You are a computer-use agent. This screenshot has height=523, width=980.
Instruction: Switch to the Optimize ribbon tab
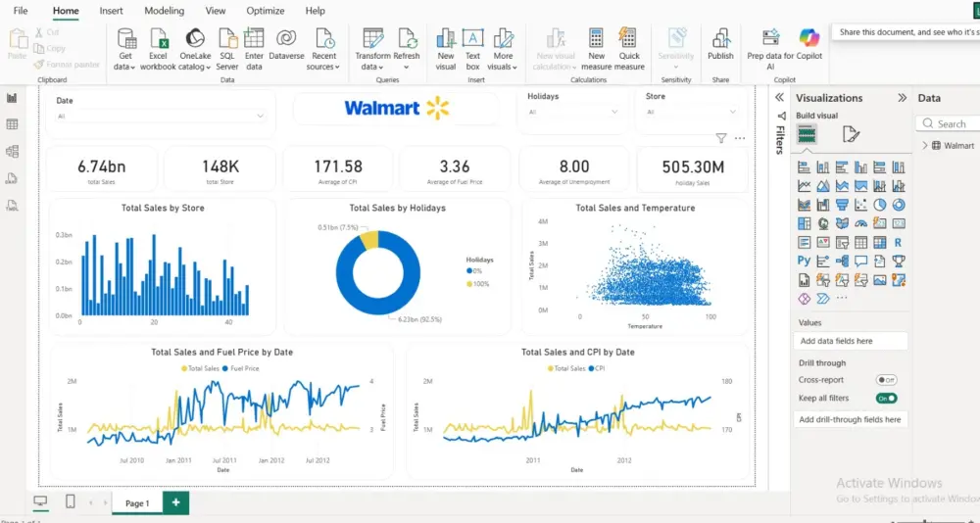click(265, 11)
